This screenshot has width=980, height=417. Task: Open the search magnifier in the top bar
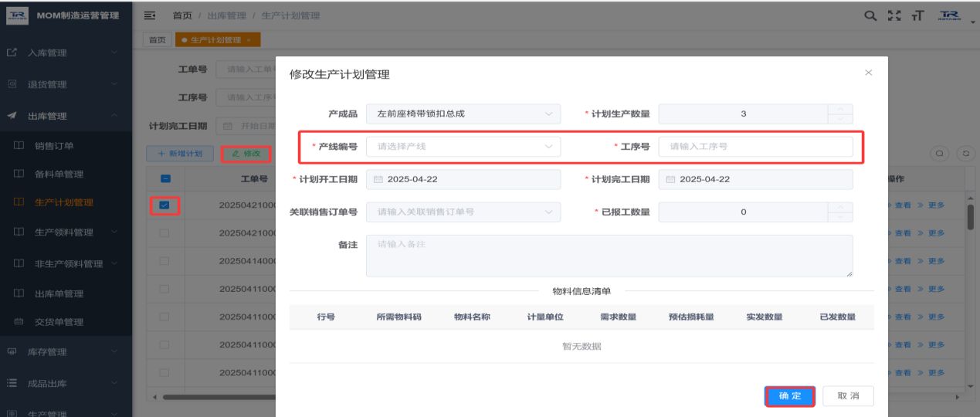pyautogui.click(x=870, y=15)
